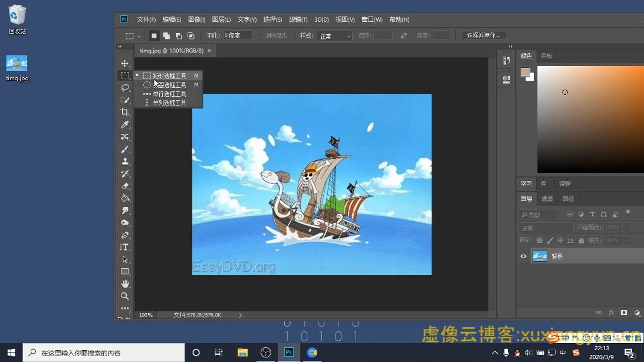Toggle the lock position option
This screenshot has width=644, height=362.
(x=560, y=240)
